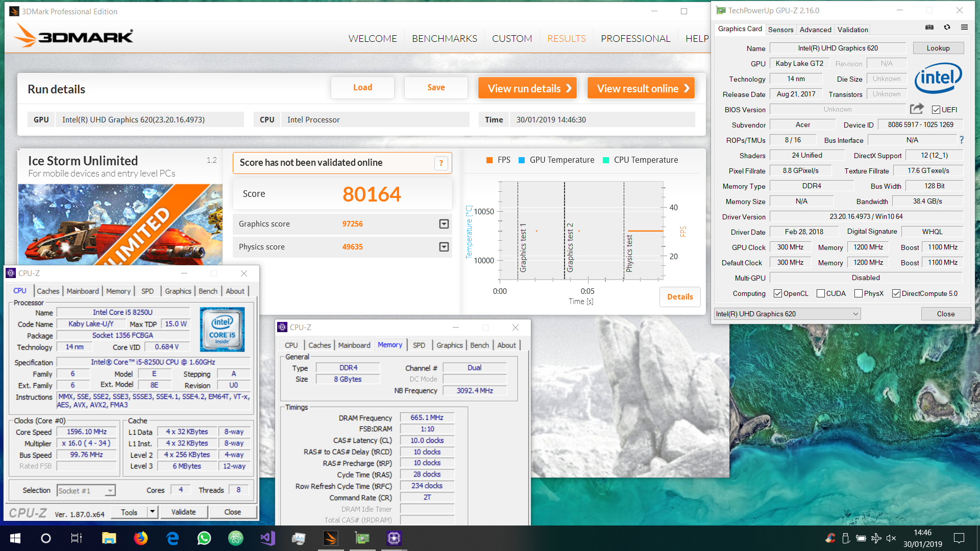Viewport: 980px width, 551px height.
Task: Click CPU-Z title icon in Memory window
Action: pyautogui.click(x=283, y=328)
